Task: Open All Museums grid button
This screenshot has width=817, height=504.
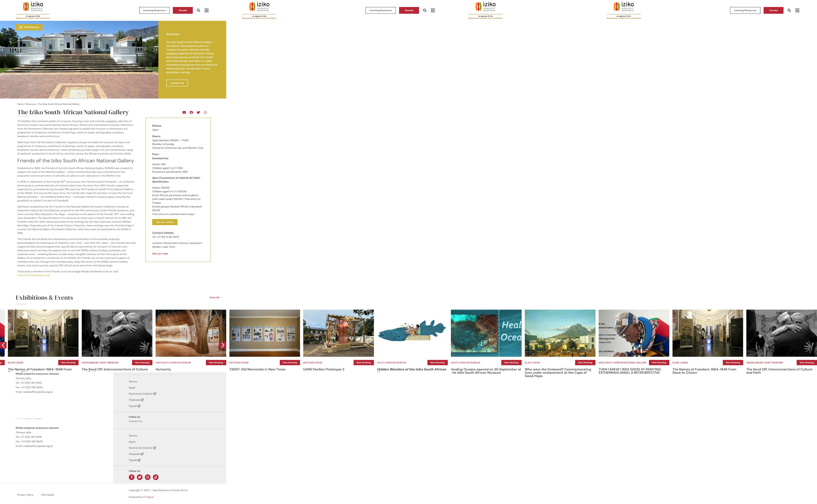Action: [29, 27]
